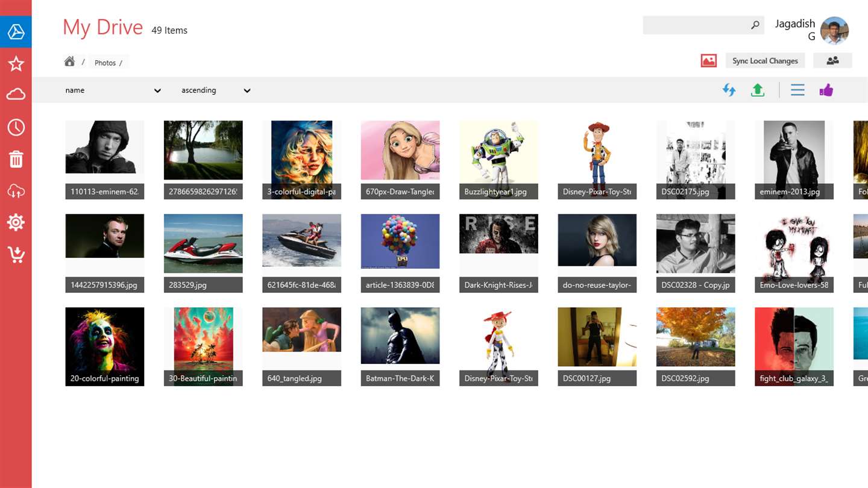868x488 pixels.
Task: Open Settings gear in sidebar
Action: point(16,222)
